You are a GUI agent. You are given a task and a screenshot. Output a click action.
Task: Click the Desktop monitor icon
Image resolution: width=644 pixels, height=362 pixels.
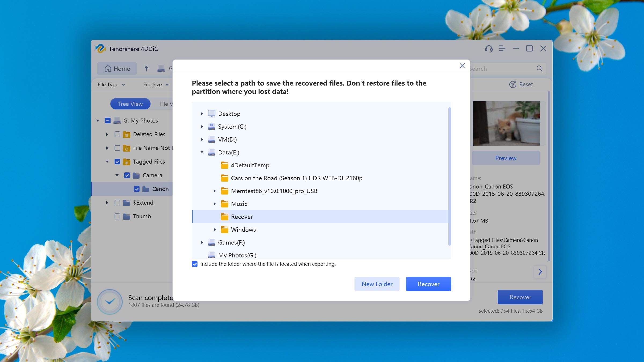211,114
